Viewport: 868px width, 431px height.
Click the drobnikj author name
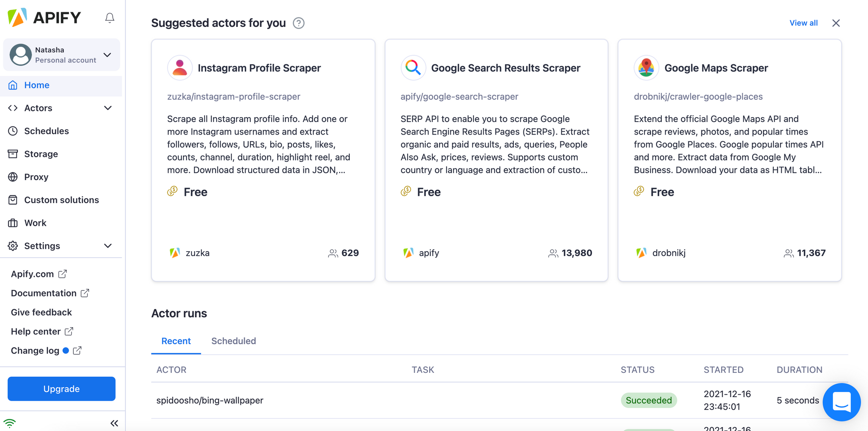coord(669,253)
